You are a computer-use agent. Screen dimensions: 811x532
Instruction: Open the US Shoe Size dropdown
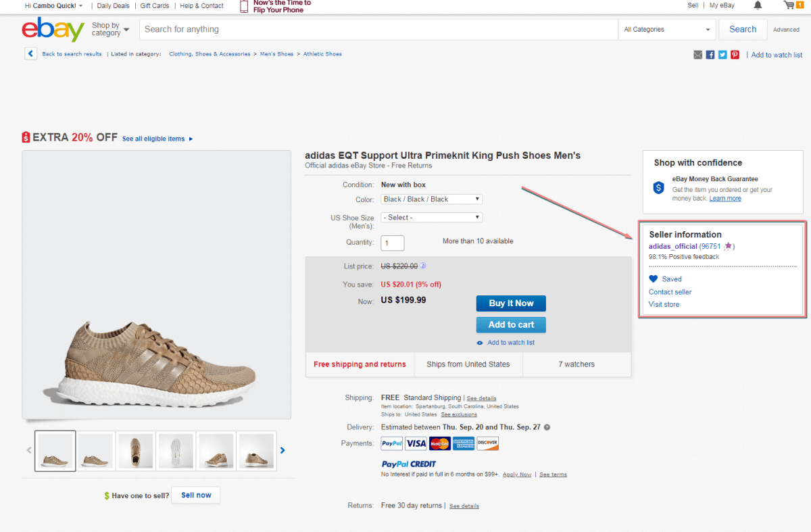432,218
